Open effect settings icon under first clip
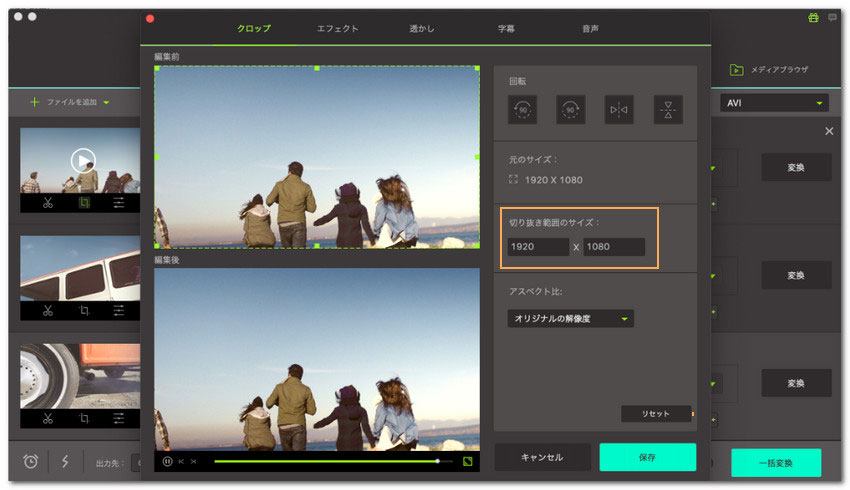The image size is (850, 490). pos(119,203)
